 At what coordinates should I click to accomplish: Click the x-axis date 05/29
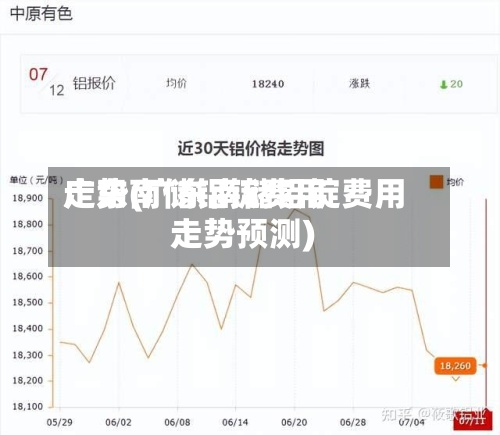pos(60,423)
